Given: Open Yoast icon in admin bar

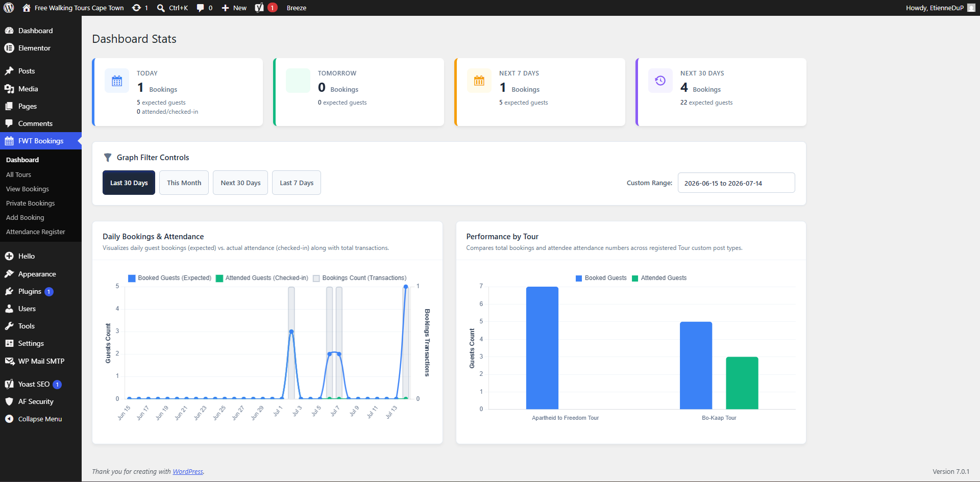Looking at the screenshot, I should 259,8.
